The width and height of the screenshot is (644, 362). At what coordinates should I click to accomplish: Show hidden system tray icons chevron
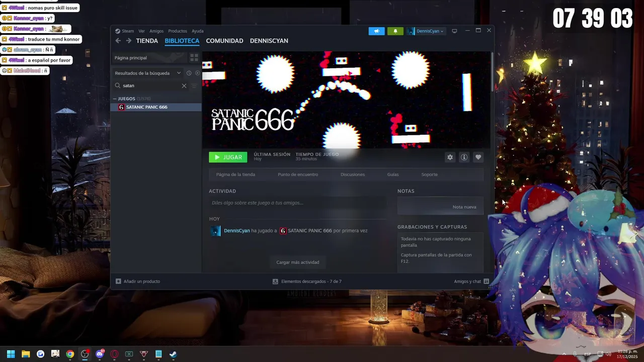point(564,354)
